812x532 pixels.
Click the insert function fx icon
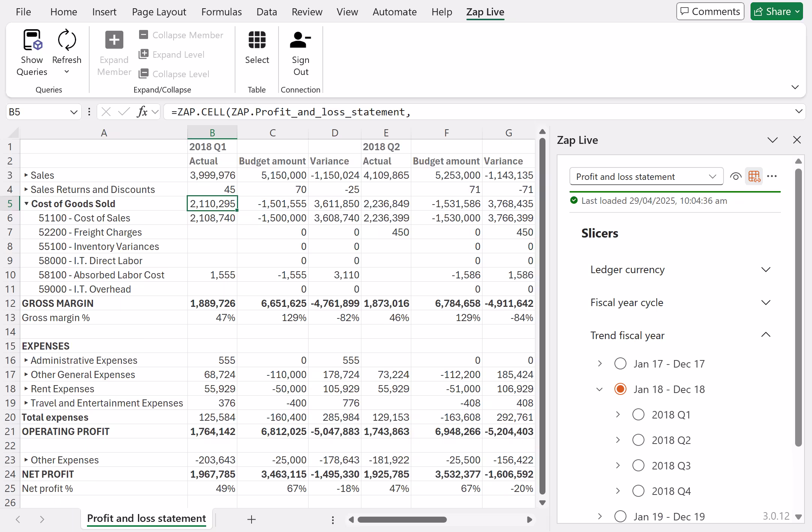[142, 112]
